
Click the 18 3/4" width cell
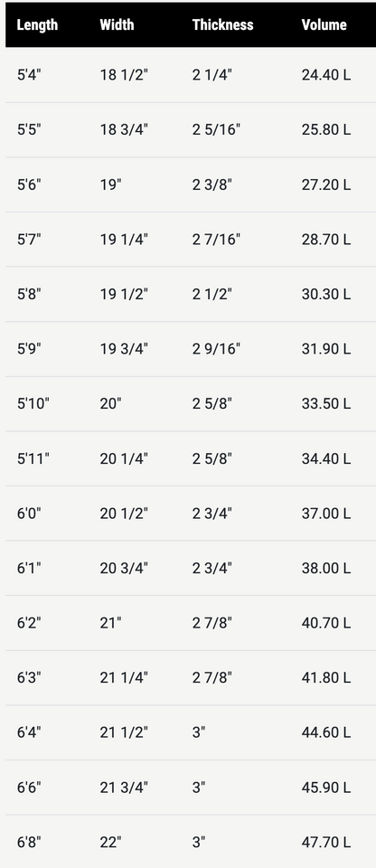(124, 129)
